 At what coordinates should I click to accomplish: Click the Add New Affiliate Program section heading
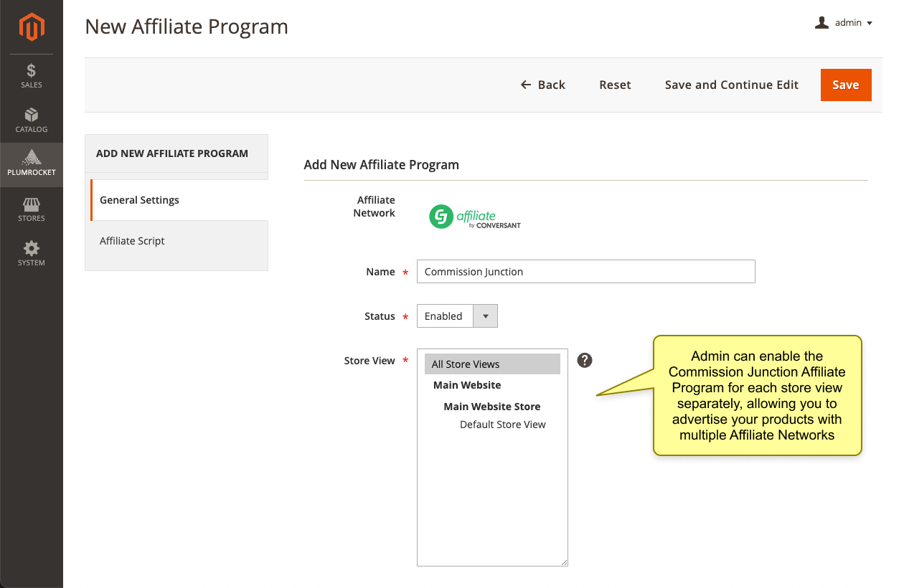click(382, 164)
